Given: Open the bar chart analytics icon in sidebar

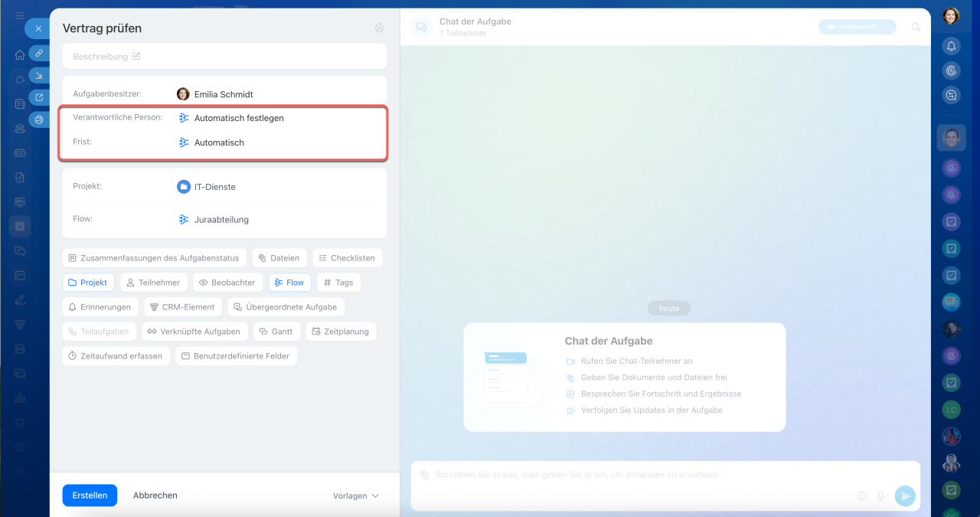Looking at the screenshot, I should click(x=20, y=398).
